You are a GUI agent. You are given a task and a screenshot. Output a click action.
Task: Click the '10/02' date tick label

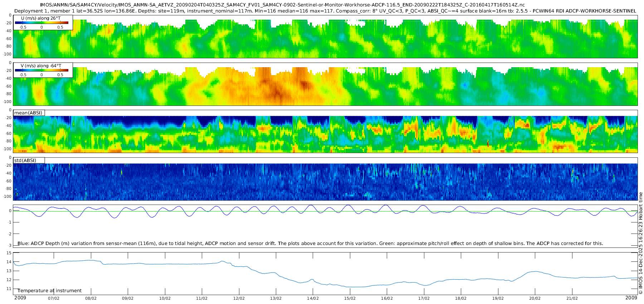click(x=165, y=298)
